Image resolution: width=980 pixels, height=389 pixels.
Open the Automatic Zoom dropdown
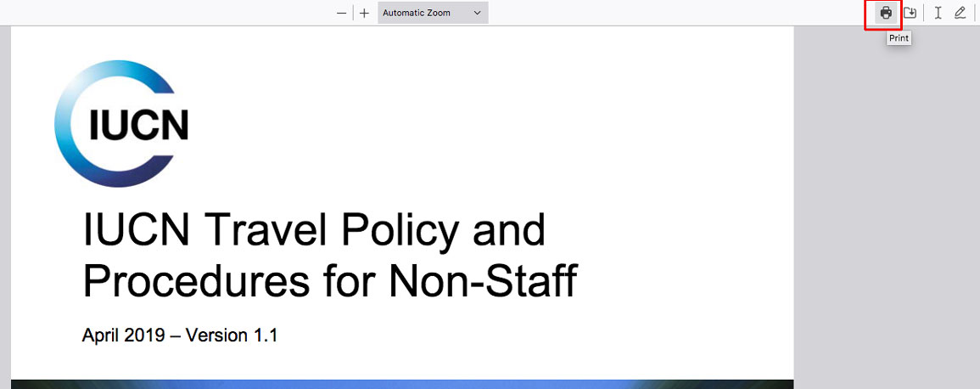[424, 13]
